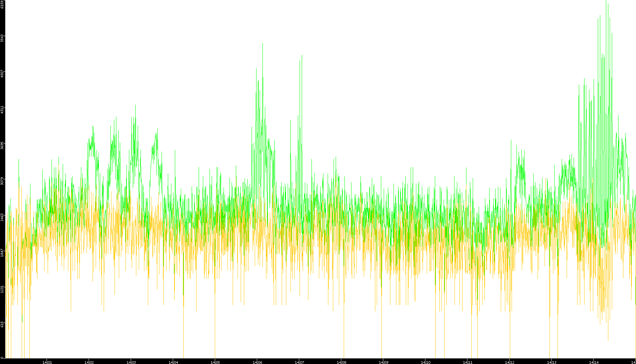This screenshot has width=636, height=364.
Task: Select the 14:02 tick on time axis
Action: [x=89, y=362]
